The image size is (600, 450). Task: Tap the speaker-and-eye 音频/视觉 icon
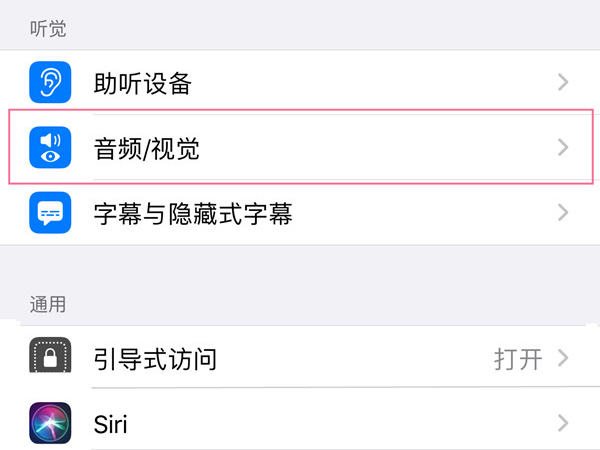pos(50,148)
